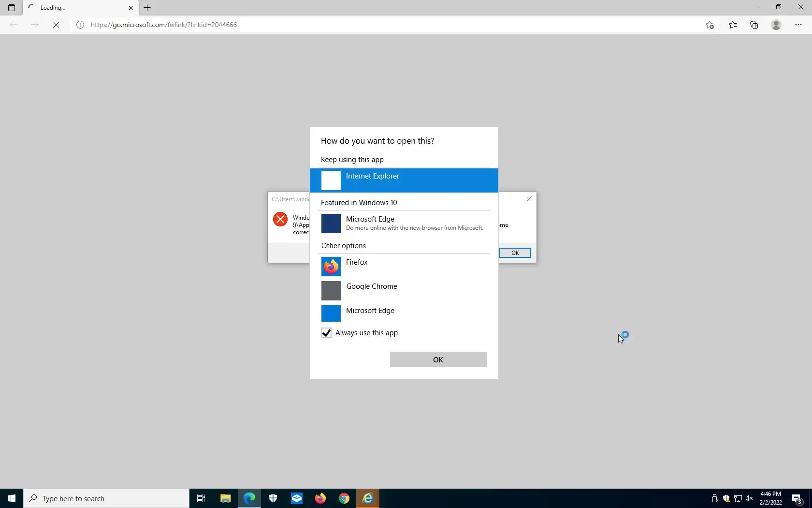Close the Loading tab

(130, 8)
